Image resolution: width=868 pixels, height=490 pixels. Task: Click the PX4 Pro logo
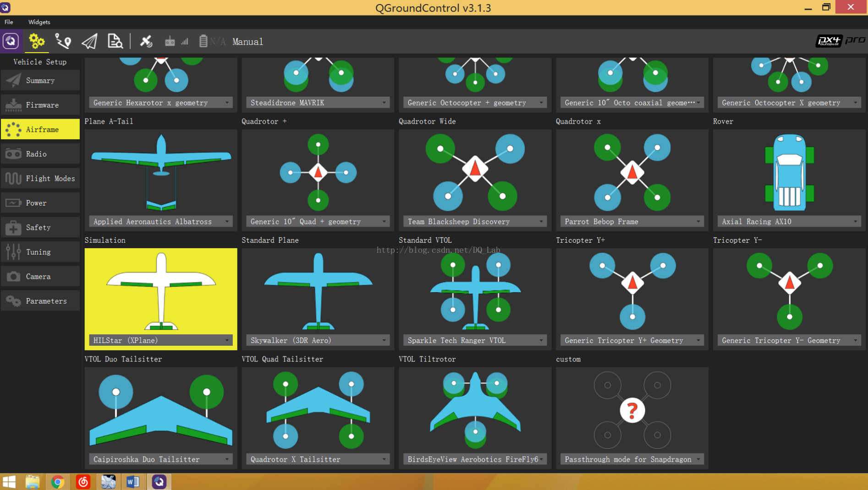841,41
